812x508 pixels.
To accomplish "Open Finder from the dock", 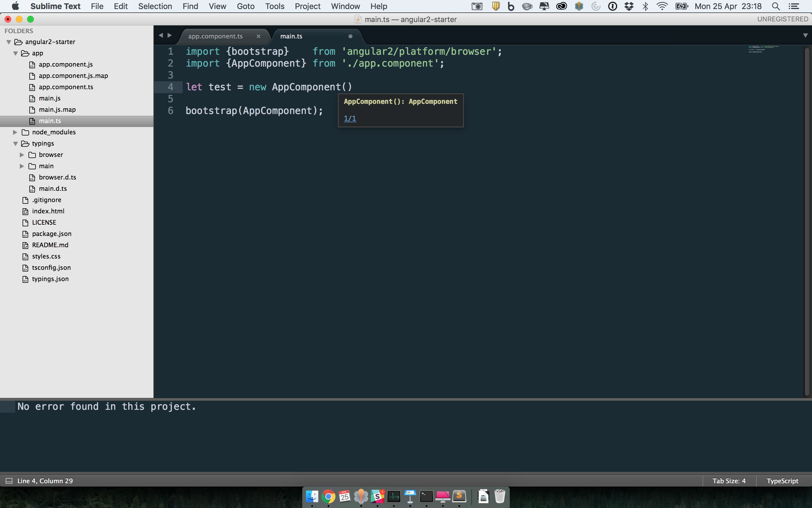I will tap(312, 496).
